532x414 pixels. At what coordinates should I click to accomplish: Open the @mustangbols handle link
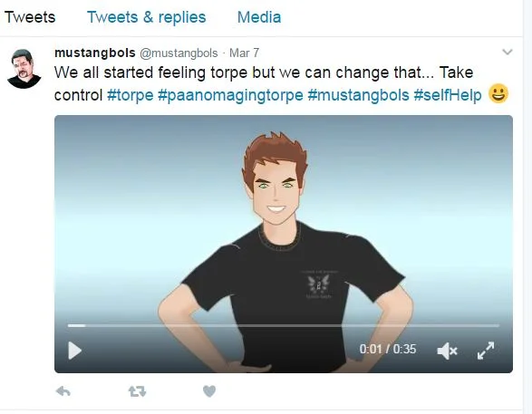179,53
